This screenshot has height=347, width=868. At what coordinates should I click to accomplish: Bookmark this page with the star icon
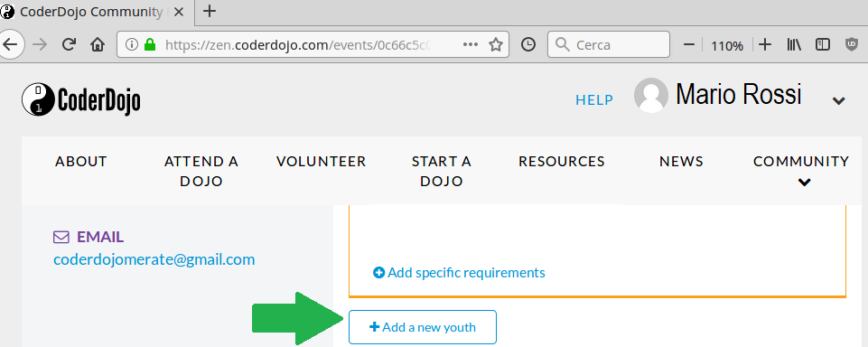click(496, 45)
